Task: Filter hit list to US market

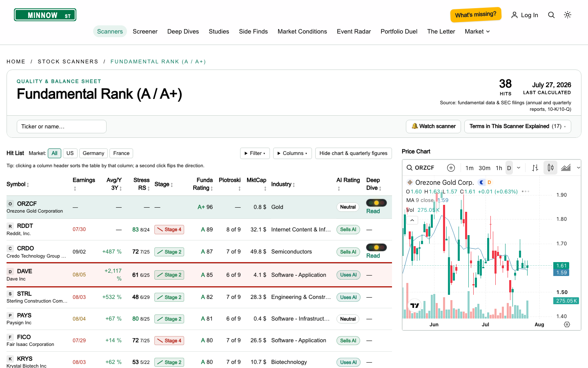Action: 70,153
